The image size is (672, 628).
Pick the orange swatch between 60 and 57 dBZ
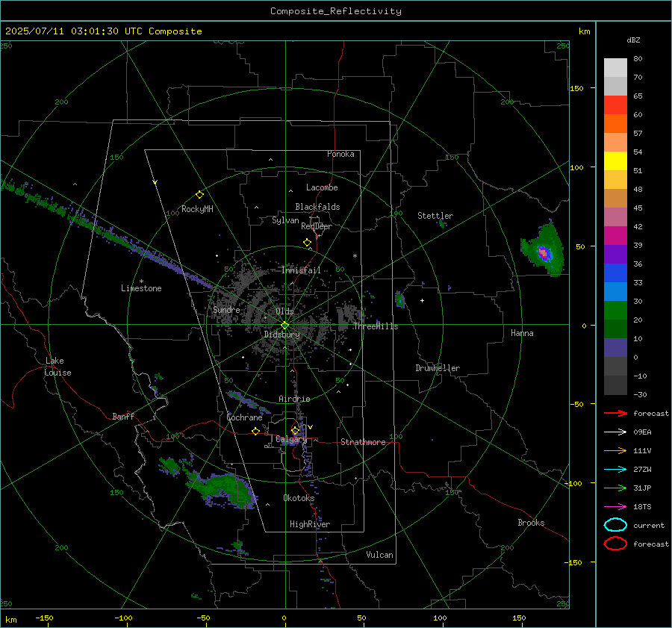pos(615,124)
